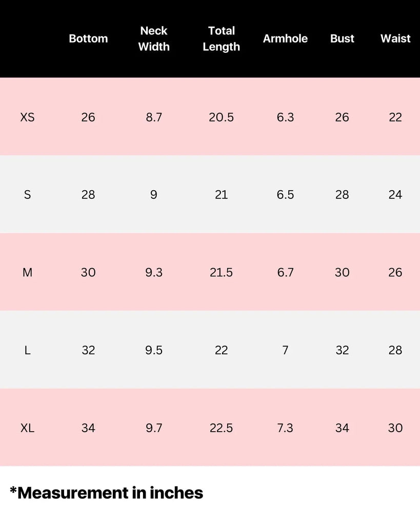The image size is (420, 525).
Task: Select the XL armhole value 7.3
Action: point(285,428)
